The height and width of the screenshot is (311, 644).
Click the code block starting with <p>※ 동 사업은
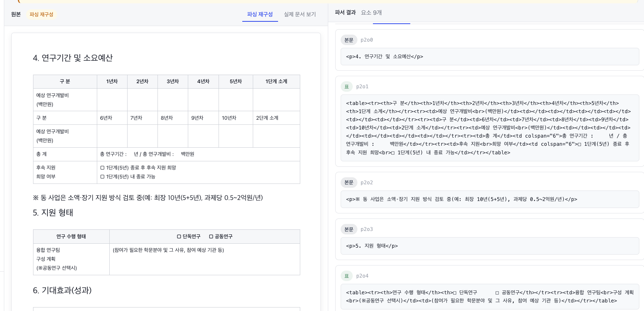point(490,199)
